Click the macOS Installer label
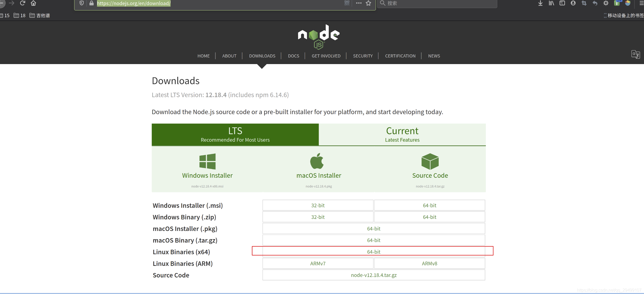Viewport: 644px width, 295px height. coord(319,175)
